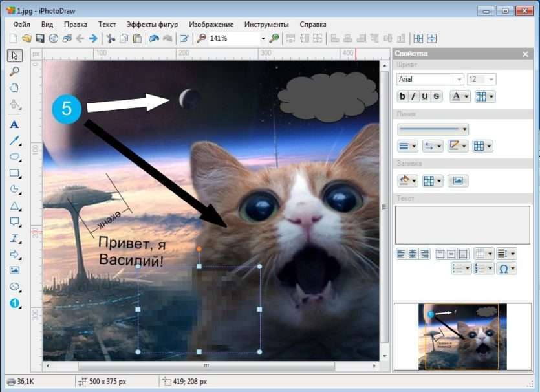Open the font color A dropdown
Image resolution: width=540 pixels, height=392 pixels.
(459, 96)
